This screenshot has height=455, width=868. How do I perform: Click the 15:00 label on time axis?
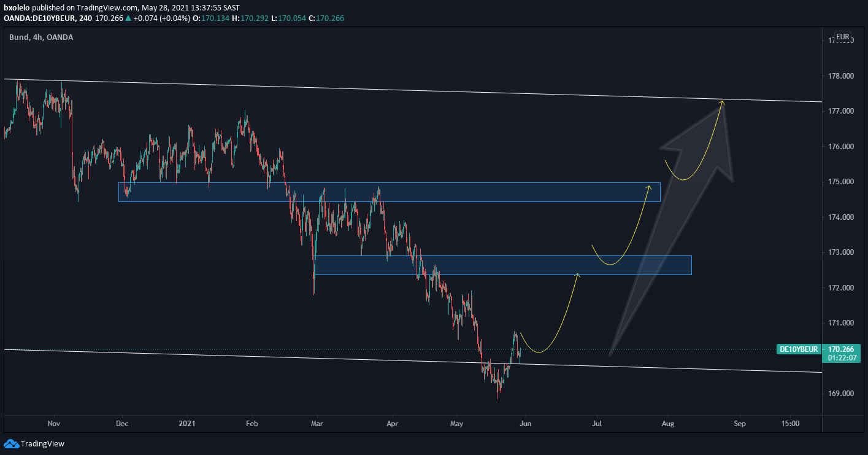(791, 423)
